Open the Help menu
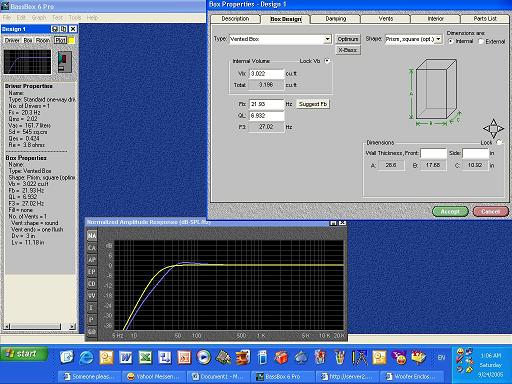This screenshot has height=384, width=512. coord(92,17)
